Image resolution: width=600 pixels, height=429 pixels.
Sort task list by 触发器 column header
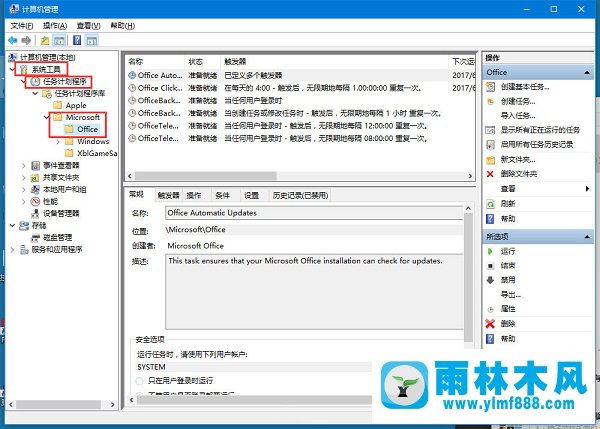tap(334, 62)
